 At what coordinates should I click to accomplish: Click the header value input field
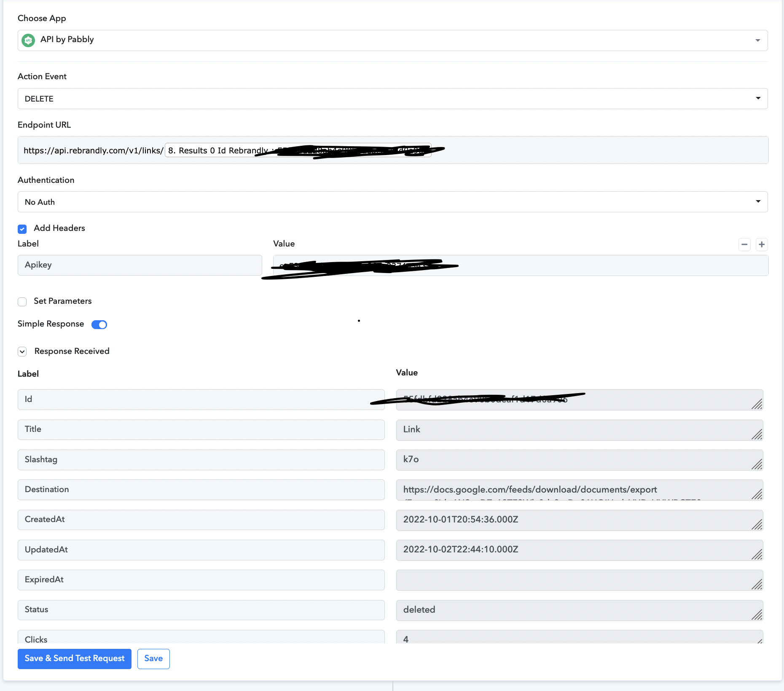pos(521,265)
